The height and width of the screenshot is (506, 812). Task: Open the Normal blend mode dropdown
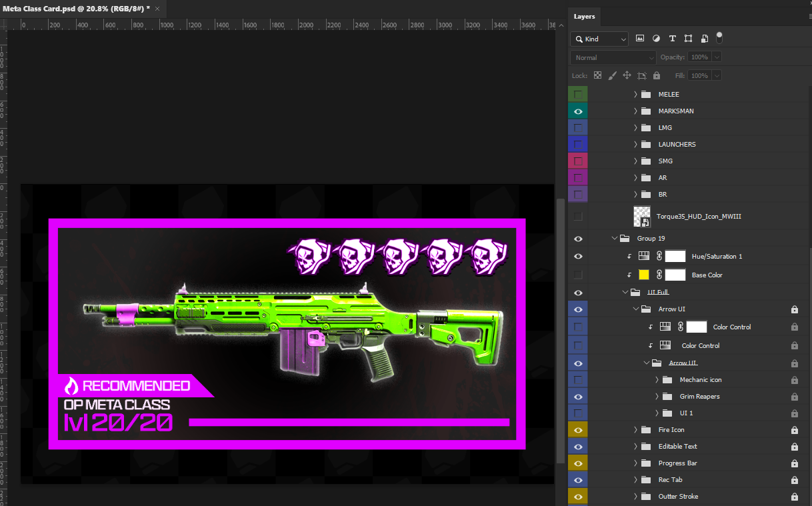point(613,57)
